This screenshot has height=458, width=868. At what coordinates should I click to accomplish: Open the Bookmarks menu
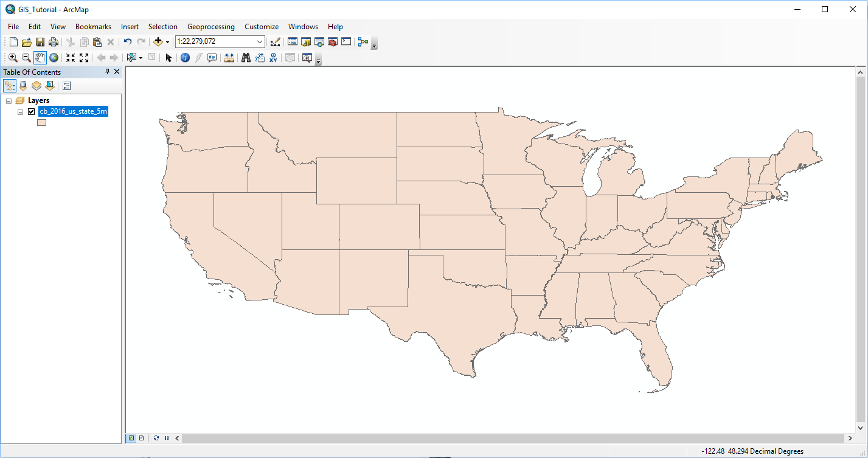pos(93,27)
